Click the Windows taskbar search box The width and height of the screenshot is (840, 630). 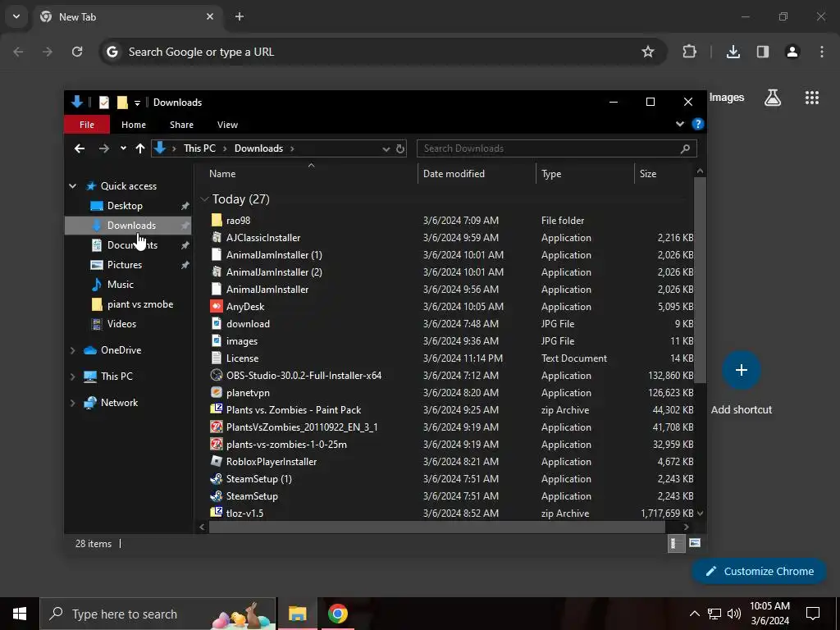(158, 614)
